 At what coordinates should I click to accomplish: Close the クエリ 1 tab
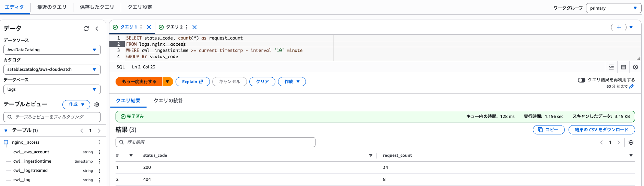tap(149, 27)
